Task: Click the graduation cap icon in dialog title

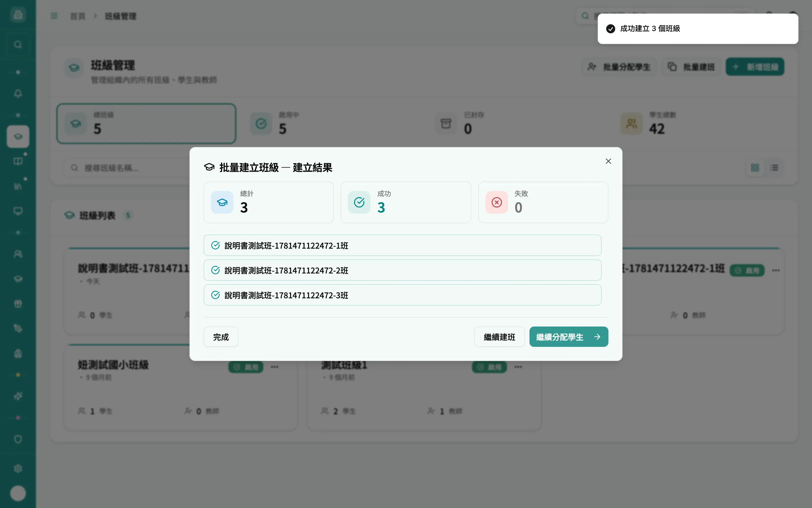Action: click(209, 167)
